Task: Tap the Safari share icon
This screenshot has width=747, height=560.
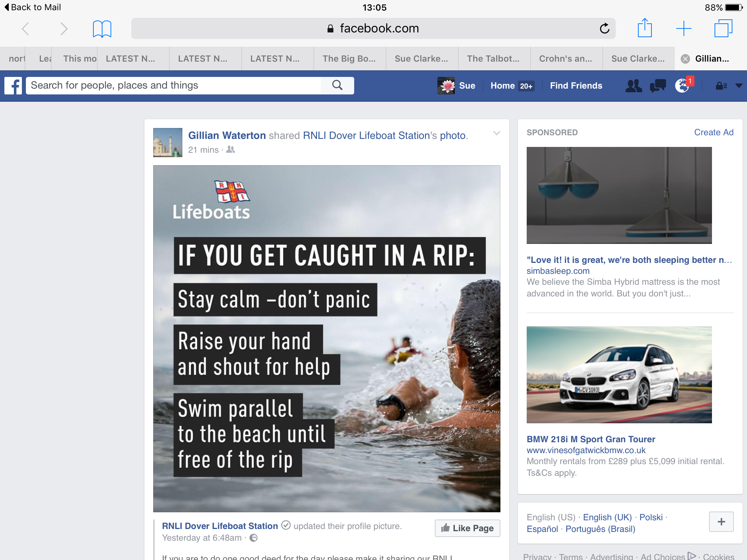Action: click(x=645, y=28)
